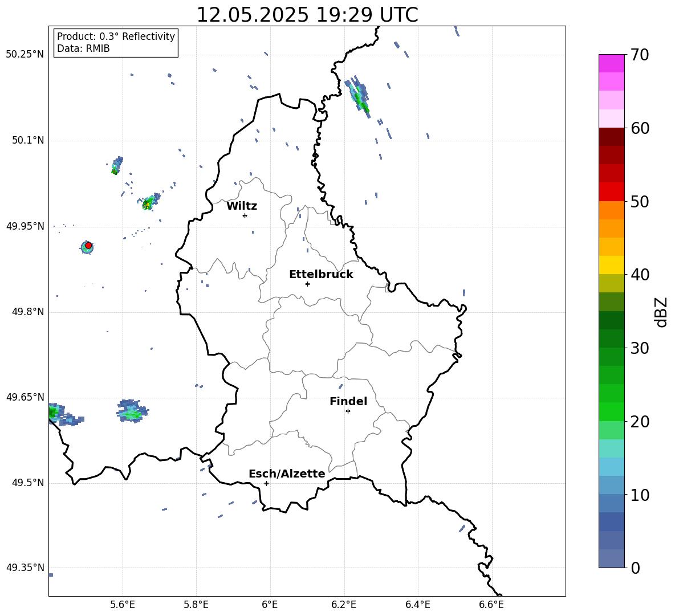Screen dimensions: 675x616
Task: Click the 5.6°E longitude label
Action: coord(123,605)
